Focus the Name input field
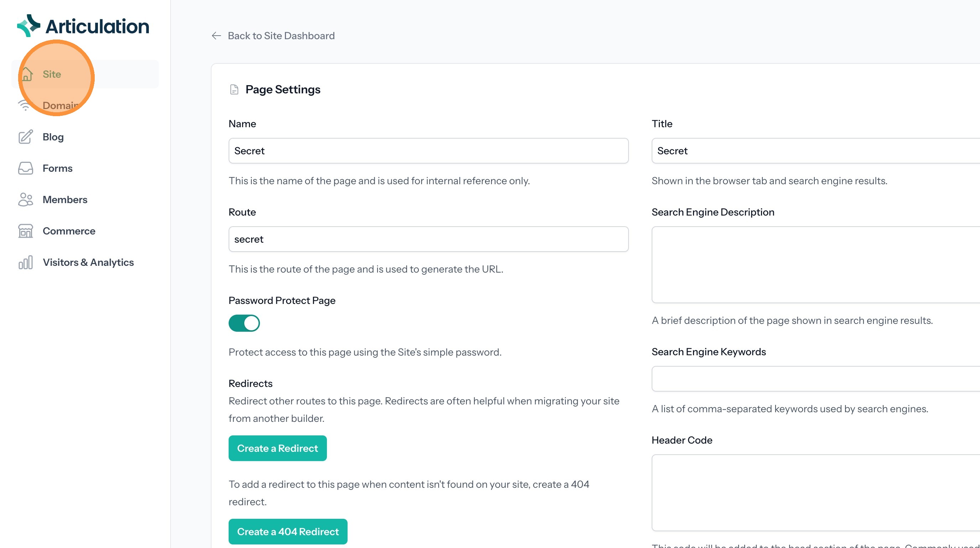The image size is (980, 548). pos(428,151)
